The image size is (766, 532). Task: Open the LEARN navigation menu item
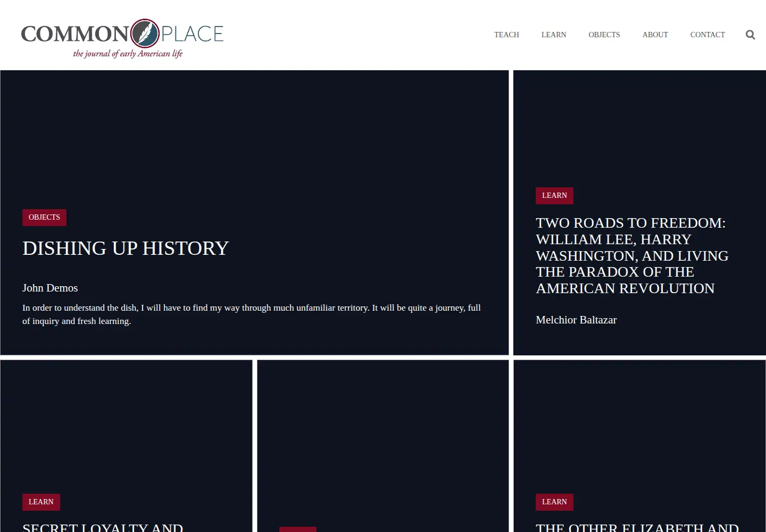(x=554, y=35)
